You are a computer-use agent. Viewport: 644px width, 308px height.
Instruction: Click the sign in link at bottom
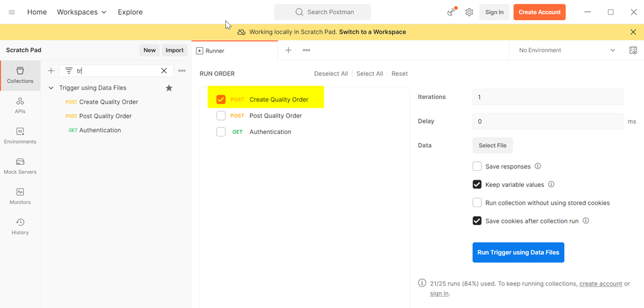coord(439,294)
